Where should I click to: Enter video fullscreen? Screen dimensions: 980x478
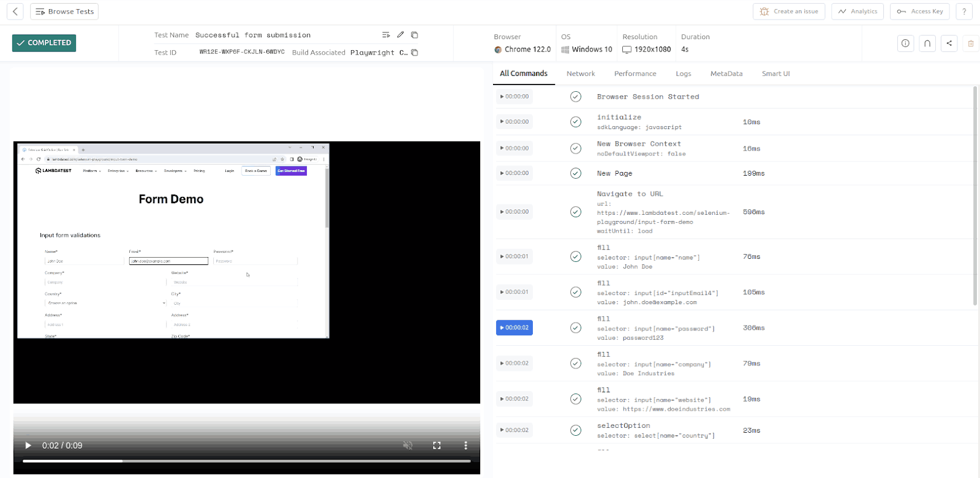[x=437, y=446]
